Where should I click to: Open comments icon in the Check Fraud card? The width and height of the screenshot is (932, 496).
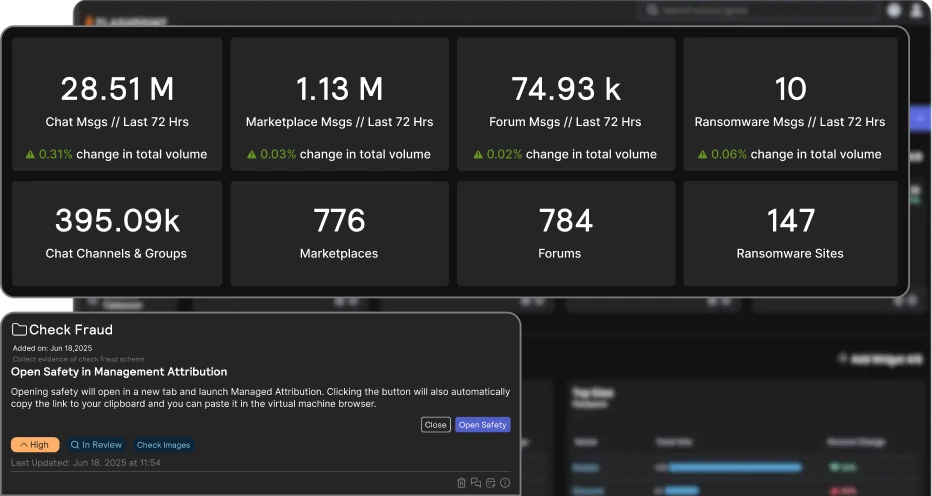[x=476, y=483]
